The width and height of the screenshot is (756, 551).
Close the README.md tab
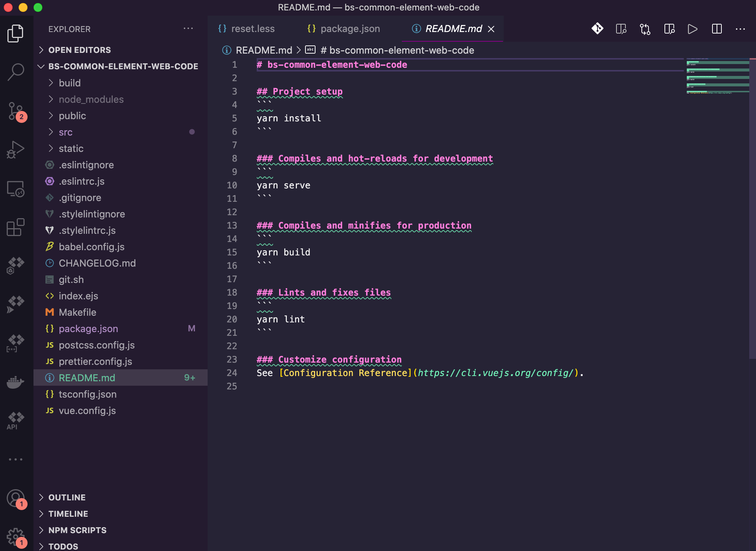tap(491, 29)
